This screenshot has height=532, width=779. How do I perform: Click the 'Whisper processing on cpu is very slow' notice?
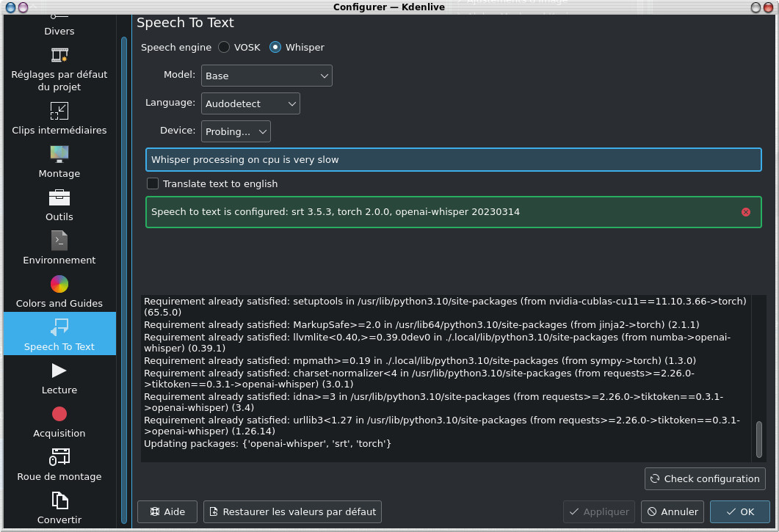[x=454, y=159]
